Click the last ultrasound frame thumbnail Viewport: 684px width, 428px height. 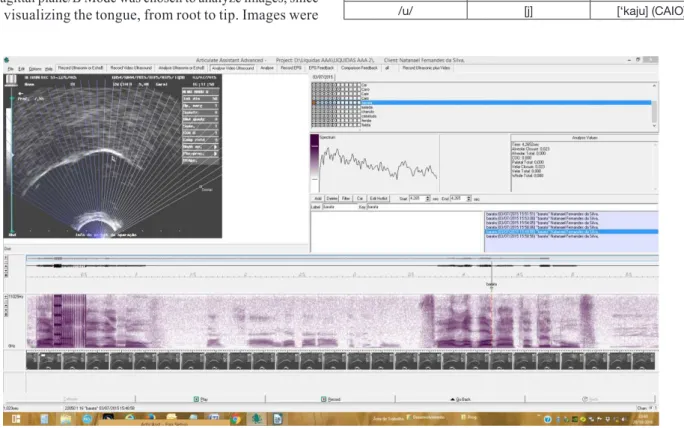643,361
